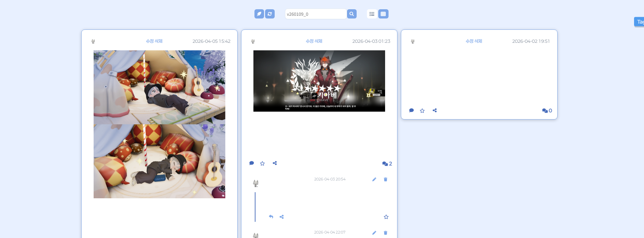The image size is (644, 238).
Task: Reply to the 2026-04-03 20:54 comment
Action: tap(271, 217)
